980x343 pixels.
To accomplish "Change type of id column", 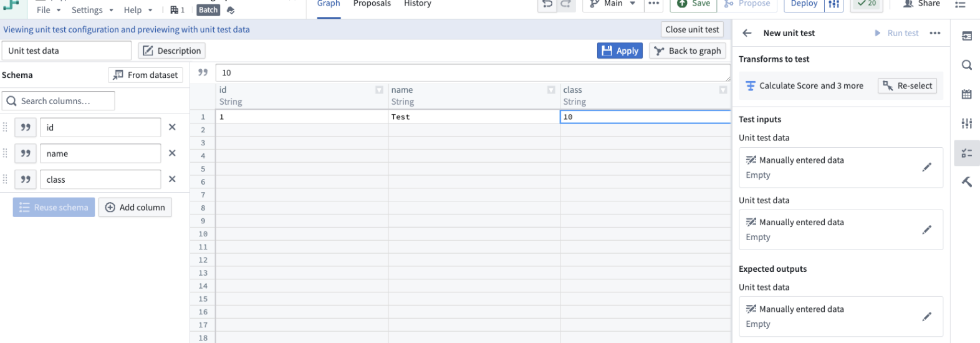I will (x=26, y=127).
